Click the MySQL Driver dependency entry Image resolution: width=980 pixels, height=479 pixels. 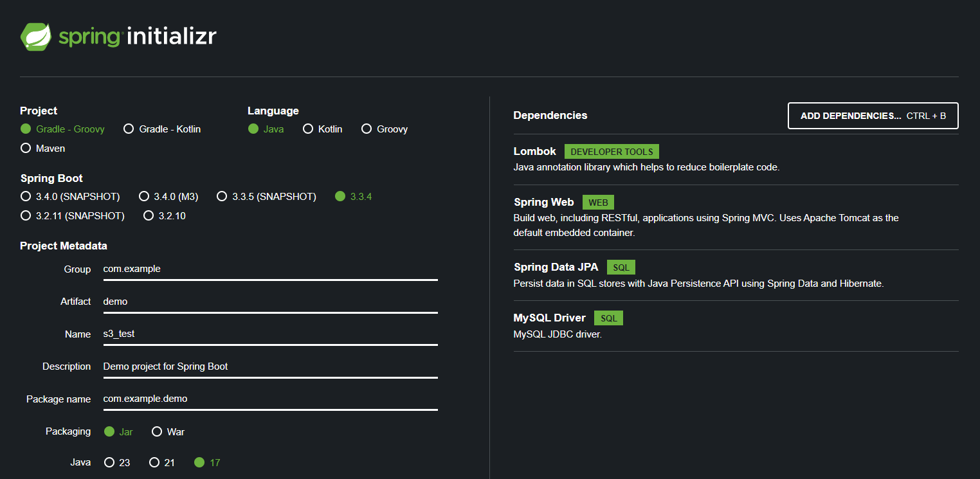pyautogui.click(x=736, y=326)
